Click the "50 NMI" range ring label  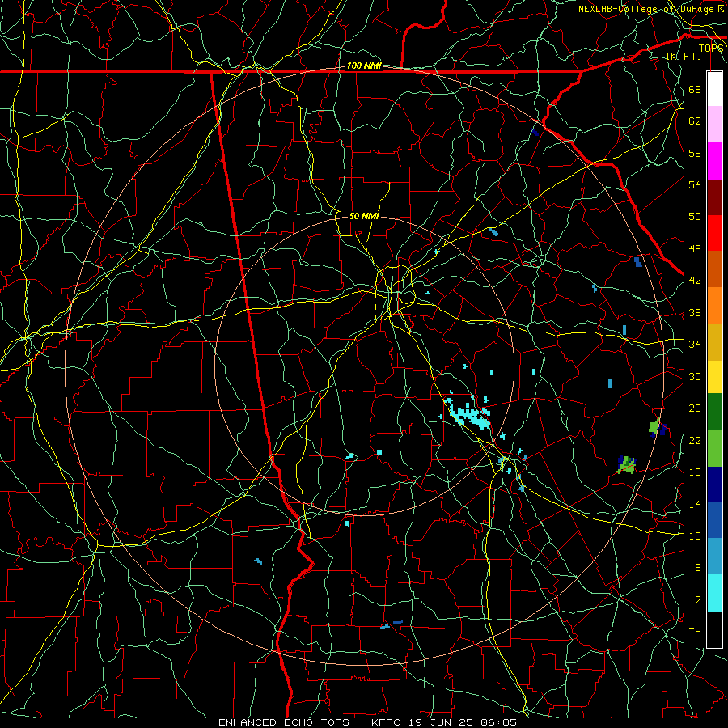coord(364,216)
